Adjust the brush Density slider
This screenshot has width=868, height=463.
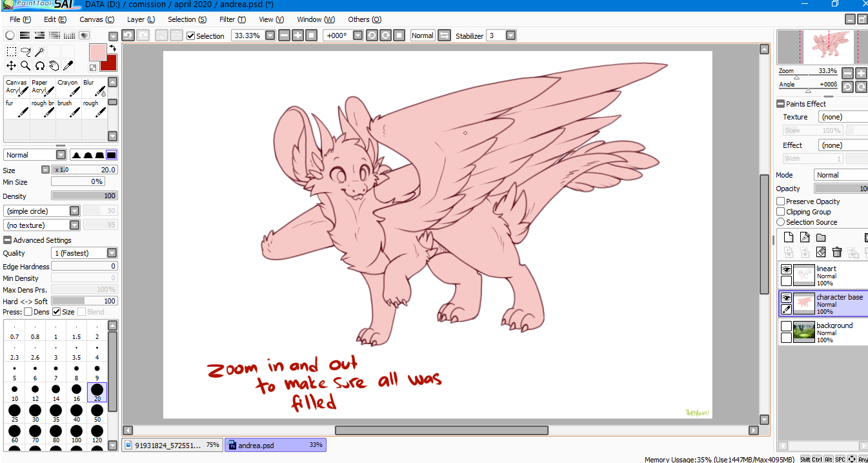tap(84, 196)
